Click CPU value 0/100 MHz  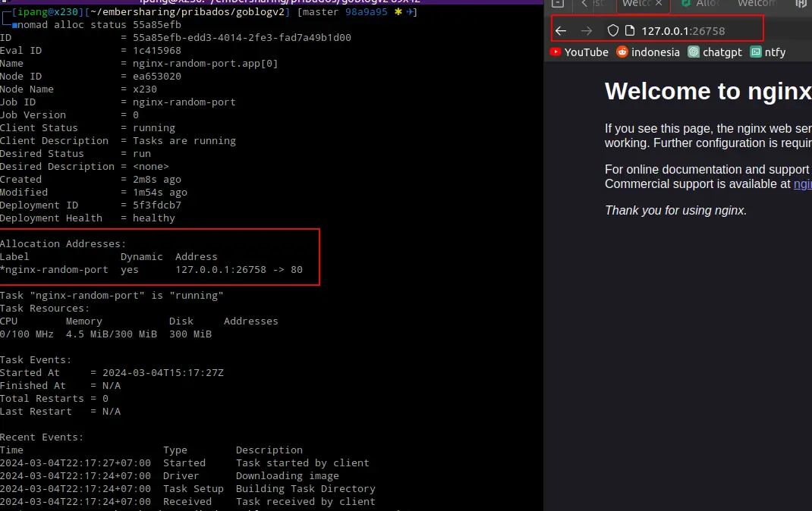27,334
